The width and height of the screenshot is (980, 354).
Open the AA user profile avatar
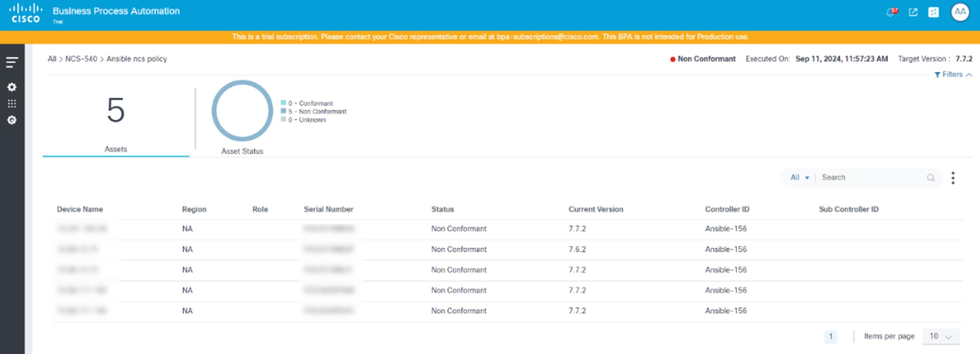coord(960,12)
